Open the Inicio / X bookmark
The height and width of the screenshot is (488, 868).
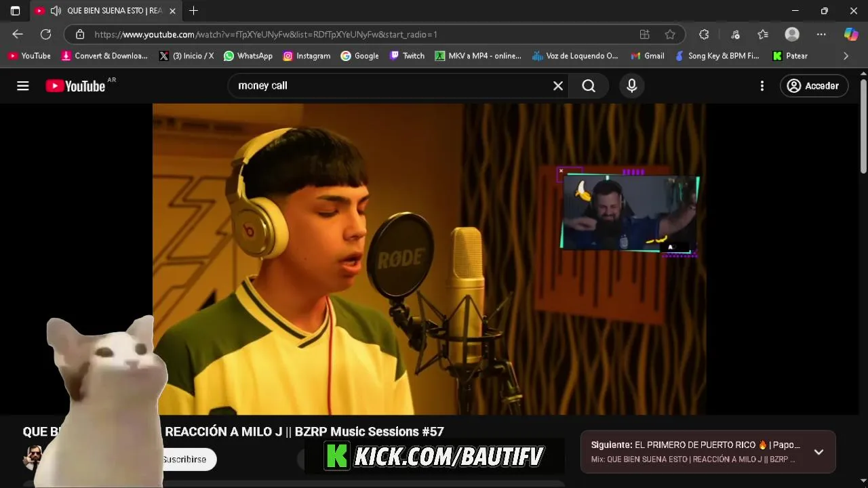coord(186,56)
